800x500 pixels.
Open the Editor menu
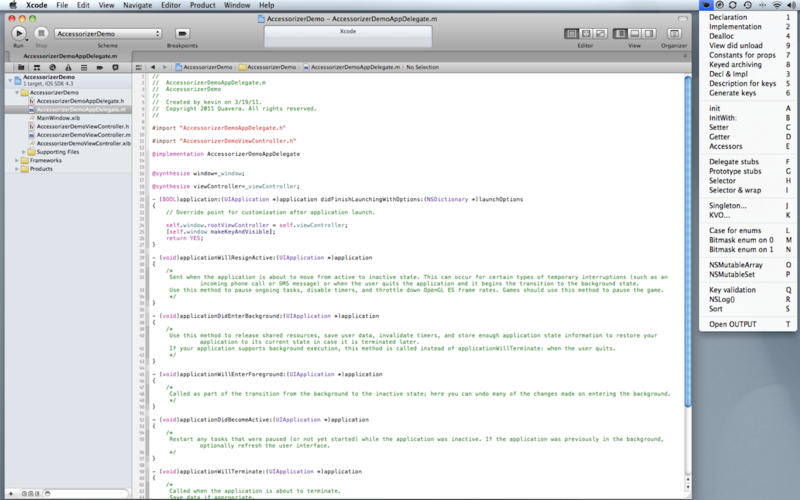click(x=171, y=5)
